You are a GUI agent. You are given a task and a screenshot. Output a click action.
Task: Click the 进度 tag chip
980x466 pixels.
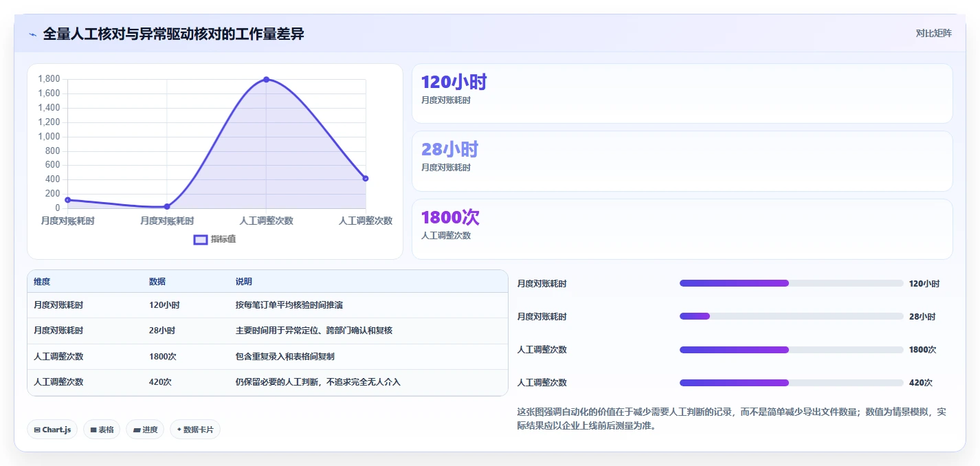pyautogui.click(x=145, y=430)
